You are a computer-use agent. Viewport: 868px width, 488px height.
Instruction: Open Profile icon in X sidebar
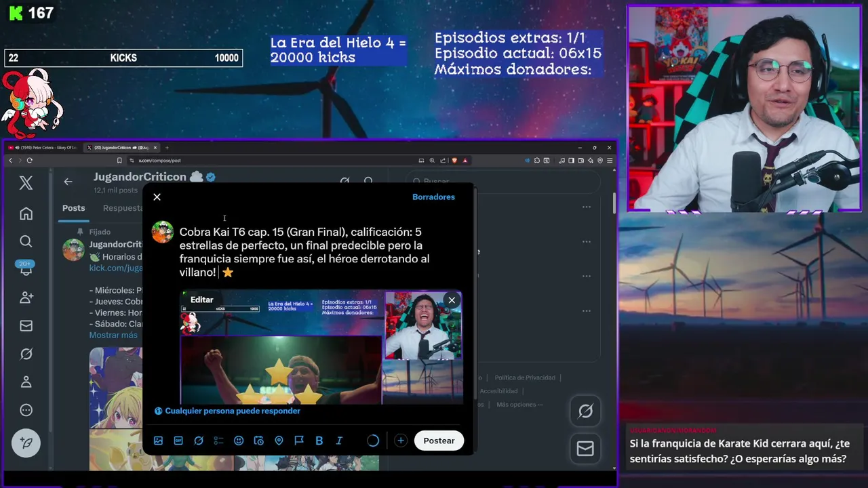click(26, 382)
